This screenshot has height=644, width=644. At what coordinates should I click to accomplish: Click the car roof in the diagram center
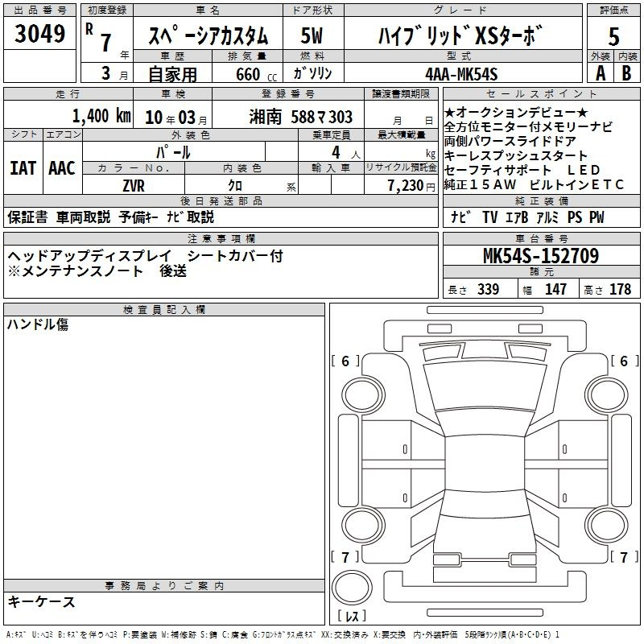coord(486,463)
